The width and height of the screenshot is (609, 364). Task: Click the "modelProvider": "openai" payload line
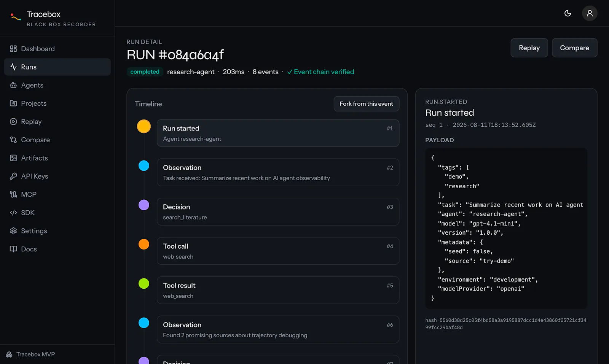point(481,289)
